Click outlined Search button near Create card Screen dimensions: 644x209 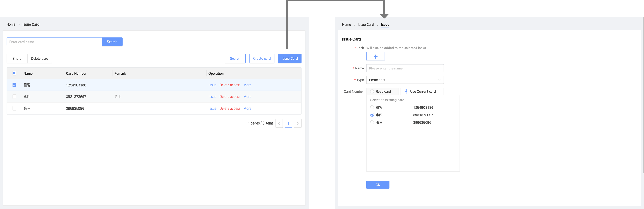[x=235, y=58]
